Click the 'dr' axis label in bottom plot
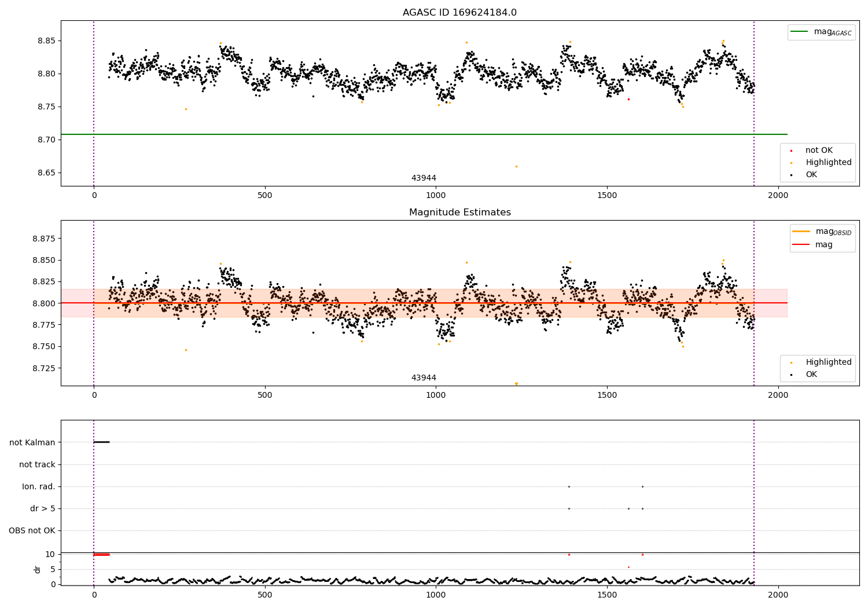This screenshot has width=868, height=608. click(38, 569)
